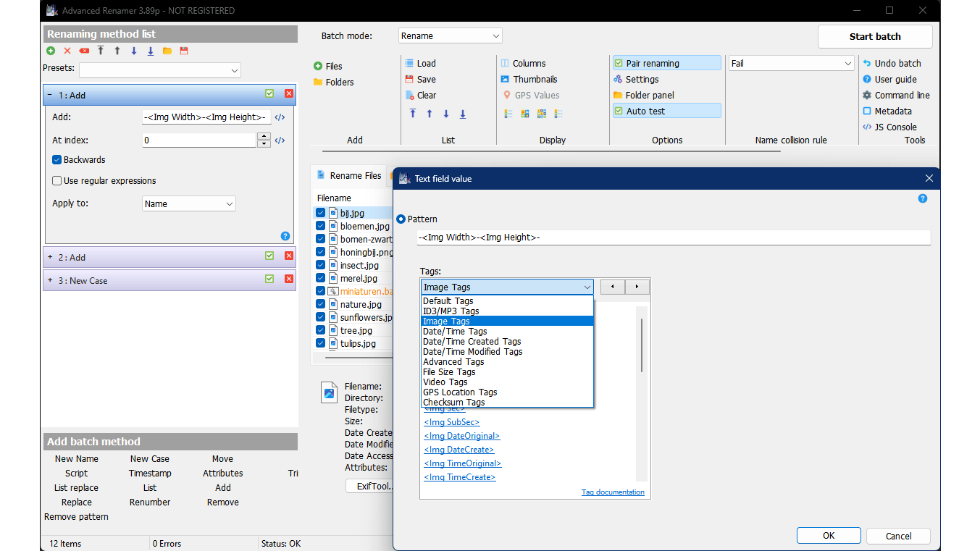Add a new renaming method with the green plus
This screenshot has height=551, width=980.
tap(51, 51)
